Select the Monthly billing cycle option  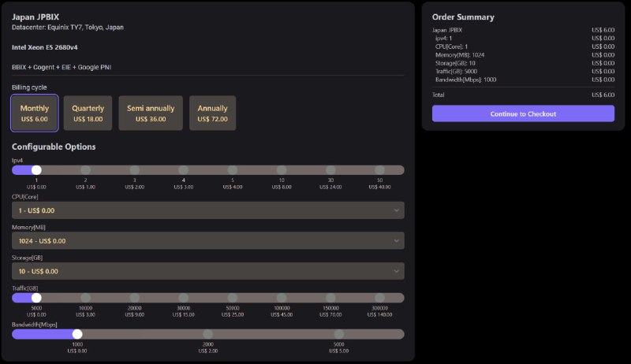34,113
